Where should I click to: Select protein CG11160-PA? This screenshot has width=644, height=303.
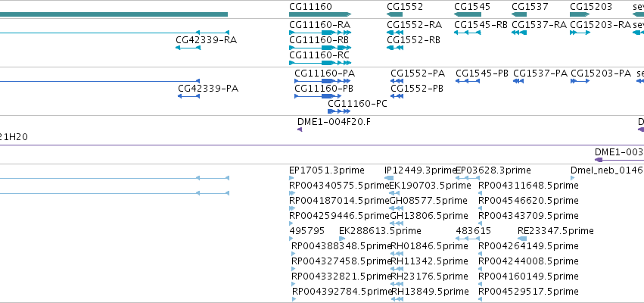pos(325,73)
